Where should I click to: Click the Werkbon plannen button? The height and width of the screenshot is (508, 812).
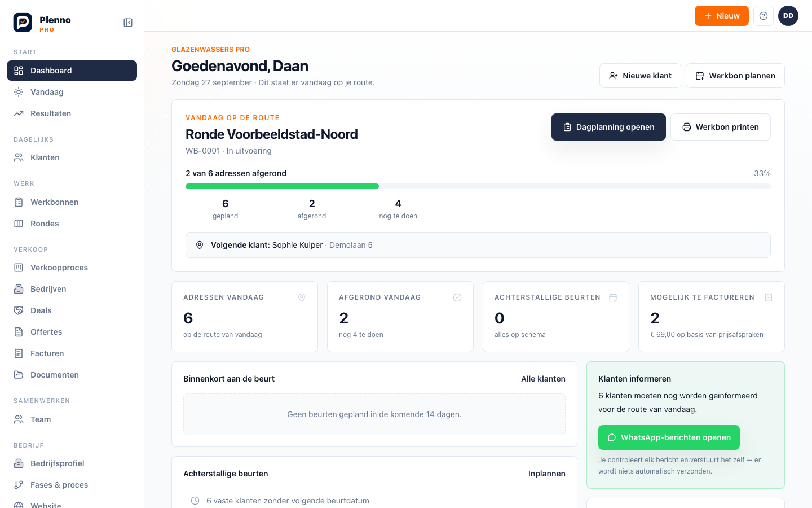point(735,76)
